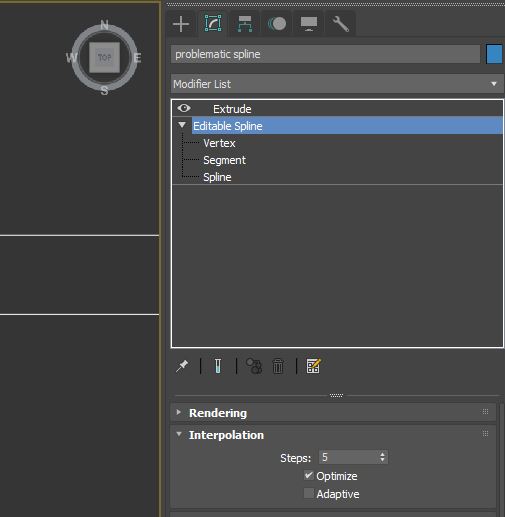Decrease Steps with the spinner down arrow
Screen dimensions: 505x517
tap(382, 460)
